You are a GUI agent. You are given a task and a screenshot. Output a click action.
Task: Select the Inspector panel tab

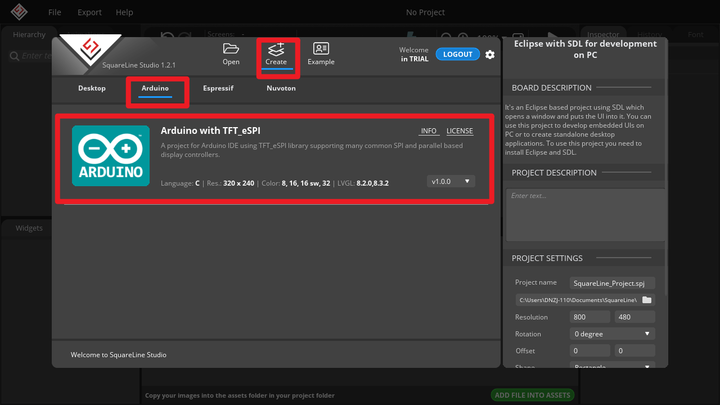tap(602, 34)
